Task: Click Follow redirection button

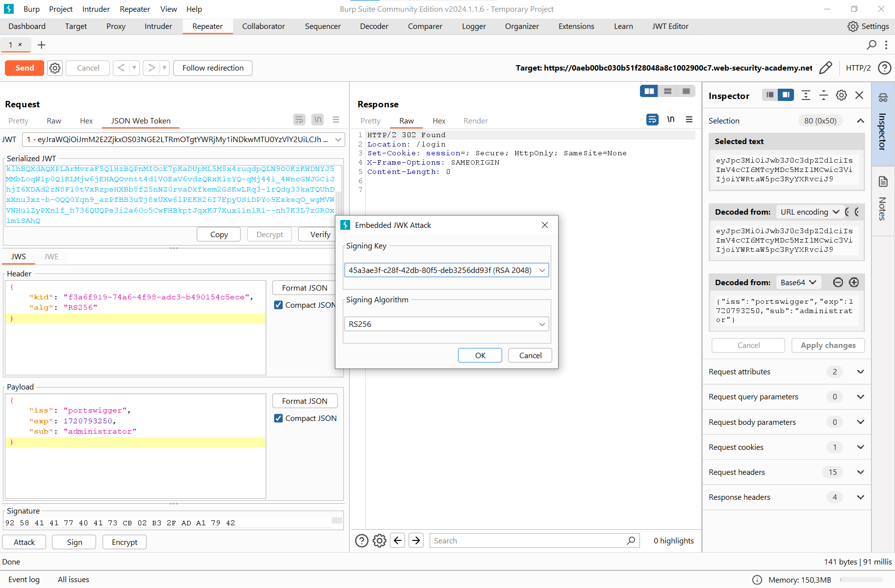Action: click(213, 68)
